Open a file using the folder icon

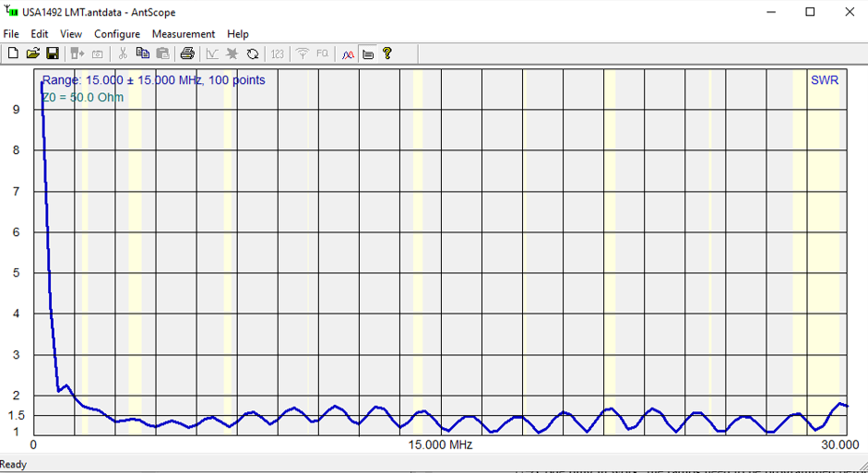[32, 53]
